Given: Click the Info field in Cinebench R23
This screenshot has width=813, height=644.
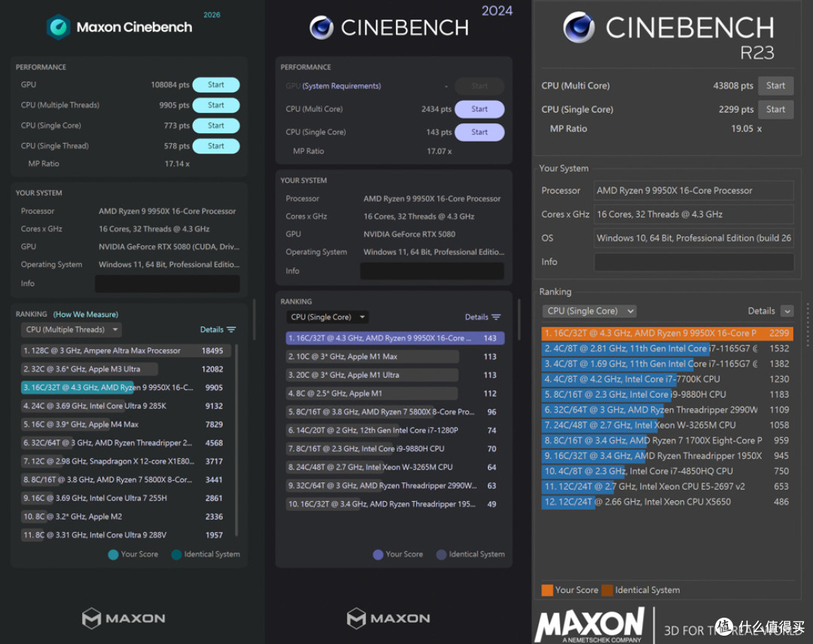Looking at the screenshot, I should coord(693,262).
